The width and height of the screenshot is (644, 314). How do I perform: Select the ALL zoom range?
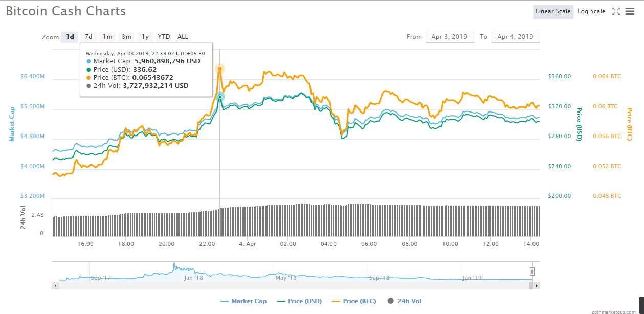click(183, 37)
